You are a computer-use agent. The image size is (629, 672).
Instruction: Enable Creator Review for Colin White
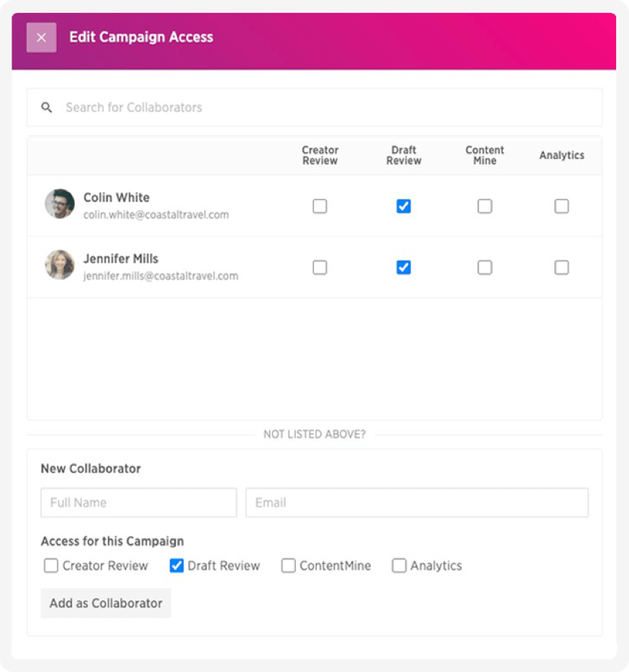click(x=320, y=207)
